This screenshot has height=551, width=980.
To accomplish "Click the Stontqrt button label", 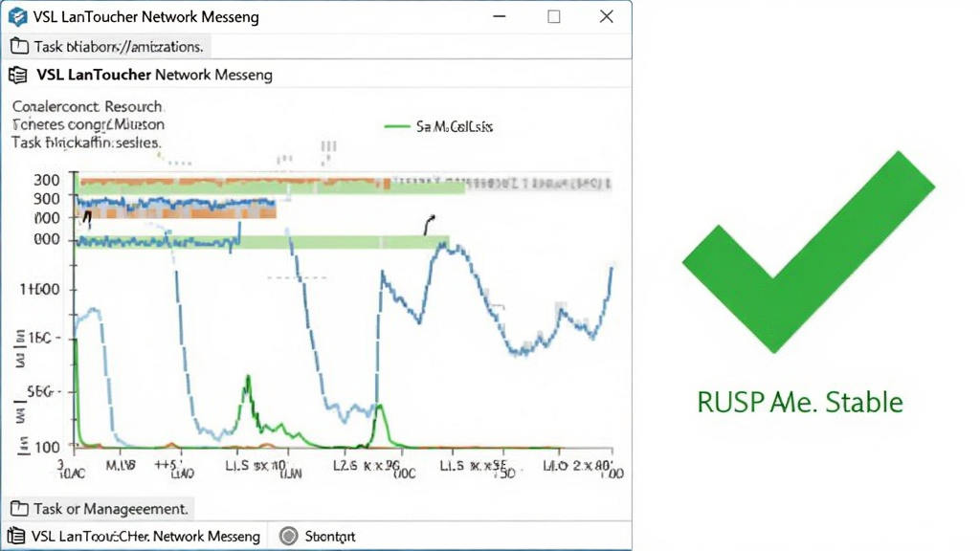I will pyautogui.click(x=330, y=536).
